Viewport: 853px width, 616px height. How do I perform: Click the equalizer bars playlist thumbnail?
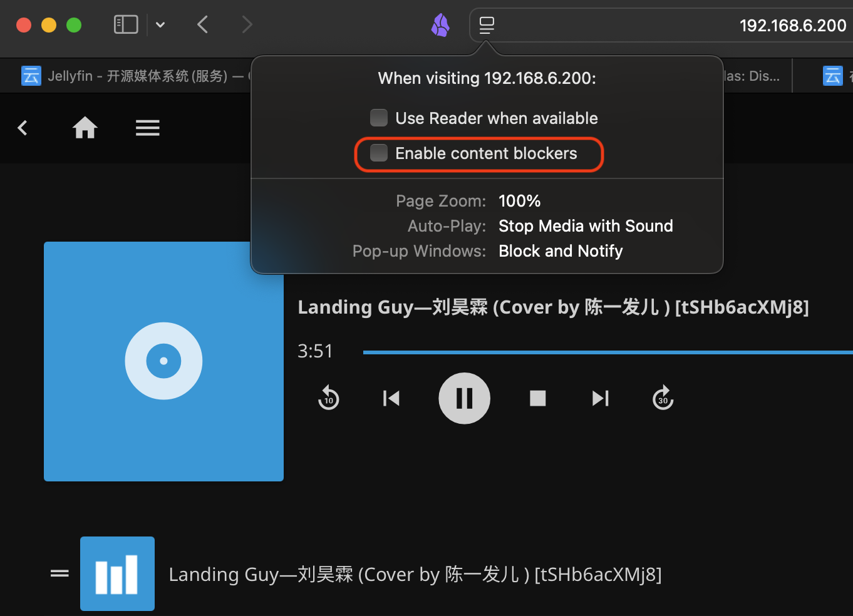point(117,573)
